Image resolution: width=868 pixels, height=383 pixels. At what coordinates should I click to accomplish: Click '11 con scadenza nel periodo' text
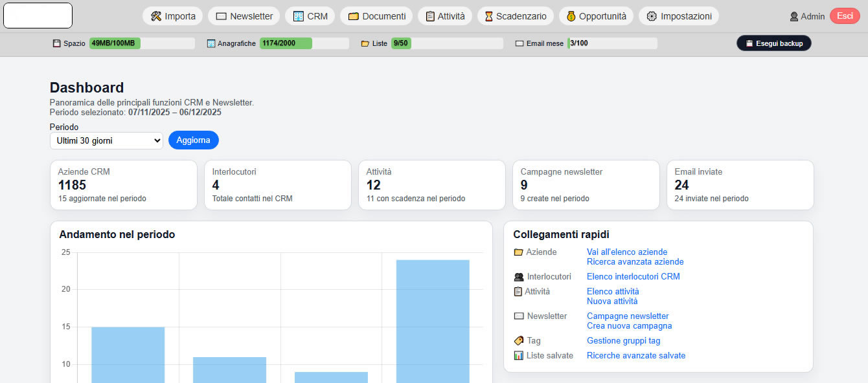(x=416, y=199)
